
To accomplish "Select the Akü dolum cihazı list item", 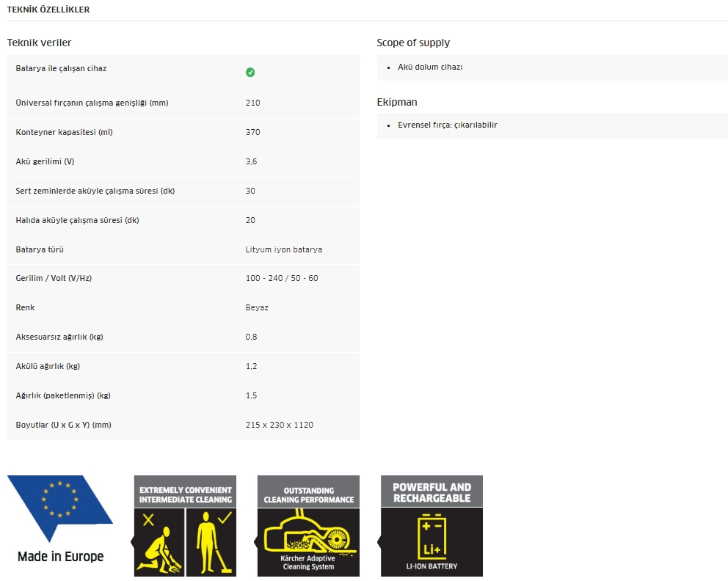I will point(430,67).
